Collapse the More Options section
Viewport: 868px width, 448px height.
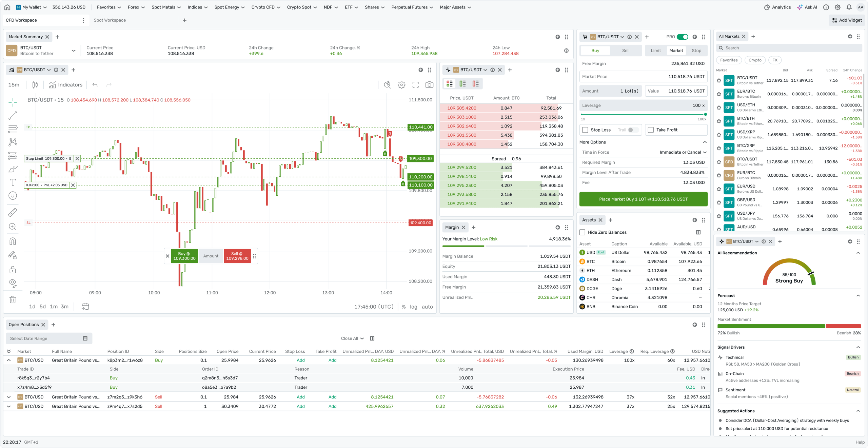(x=705, y=142)
